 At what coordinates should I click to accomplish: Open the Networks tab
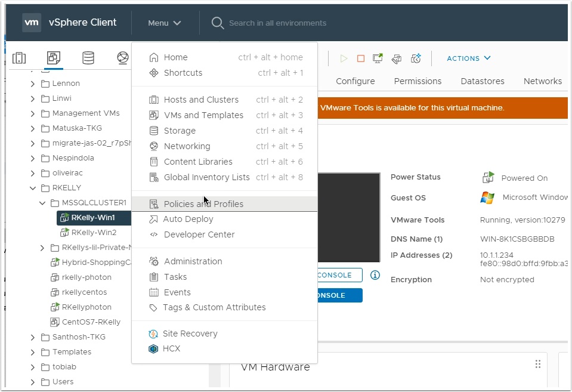pos(543,81)
